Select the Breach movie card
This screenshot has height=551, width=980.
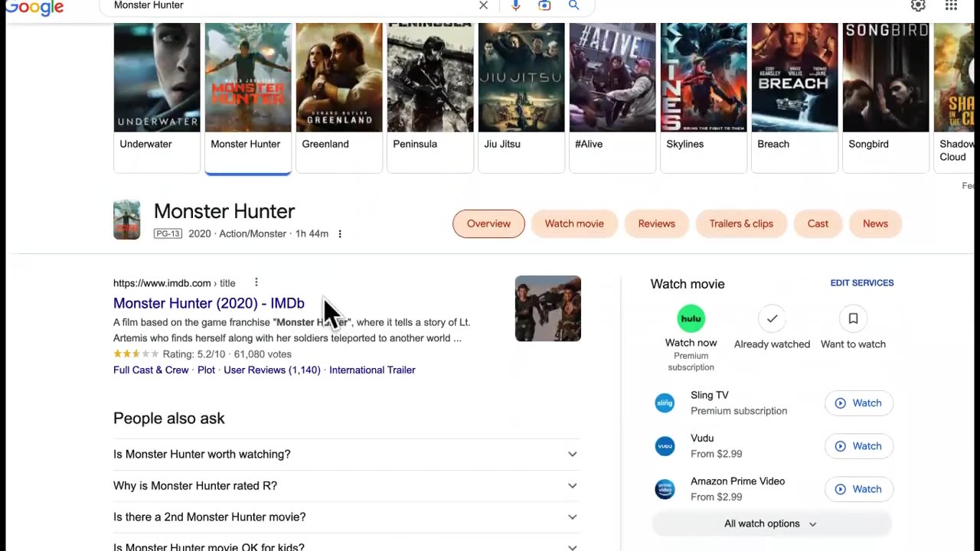point(795,97)
